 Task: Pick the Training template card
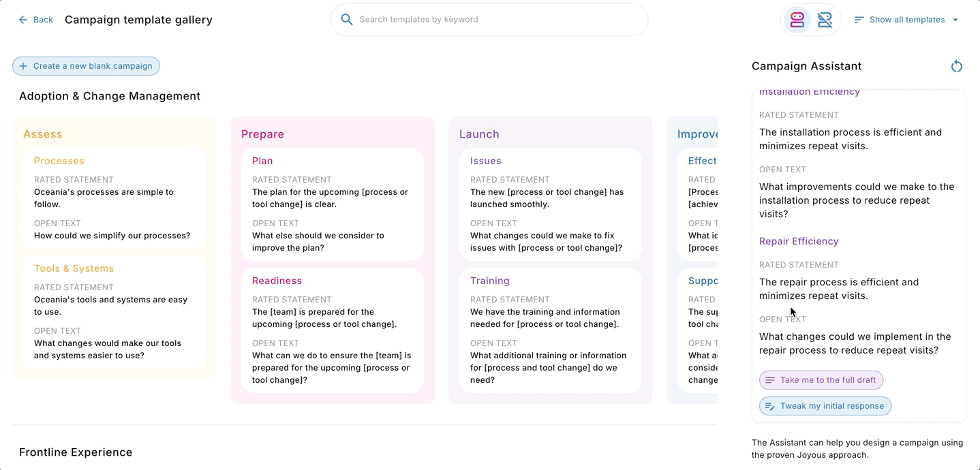[551, 330]
